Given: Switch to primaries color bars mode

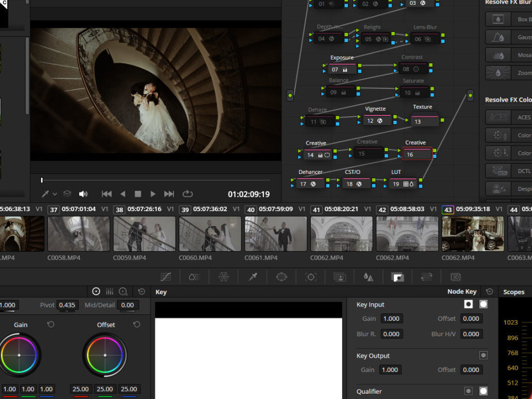Looking at the screenshot, I should click(110, 292).
